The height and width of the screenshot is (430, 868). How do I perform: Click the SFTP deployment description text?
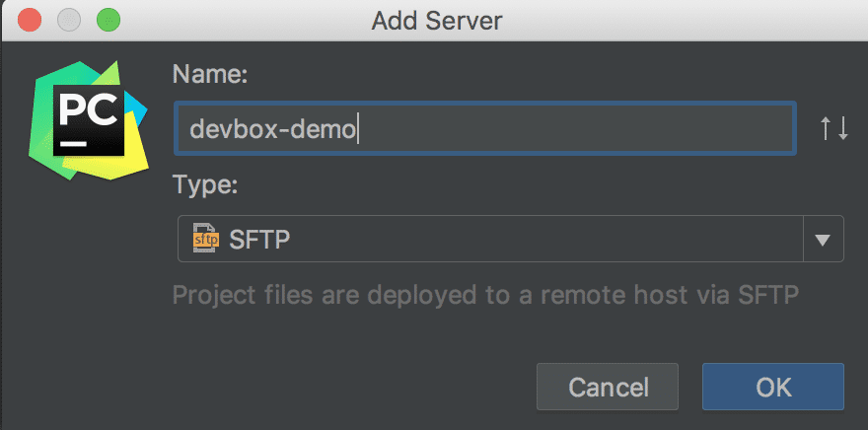484,294
